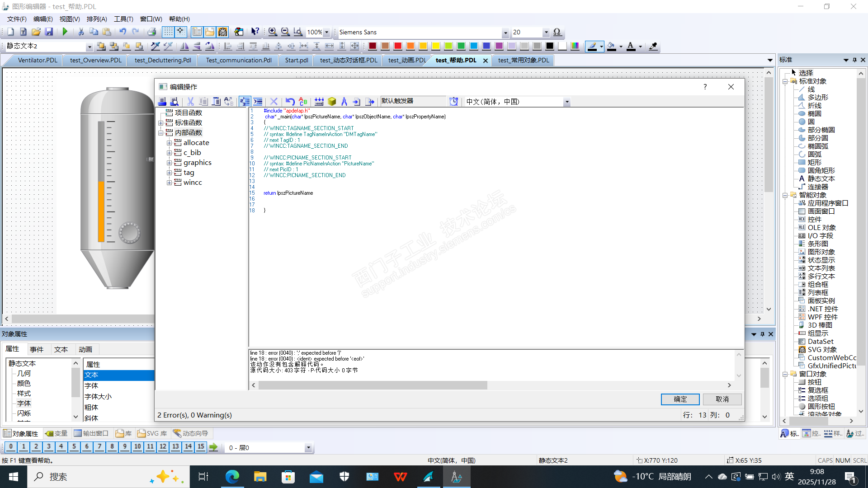Expand the graphics function folder
This screenshot has width=868, height=488.
(x=169, y=163)
